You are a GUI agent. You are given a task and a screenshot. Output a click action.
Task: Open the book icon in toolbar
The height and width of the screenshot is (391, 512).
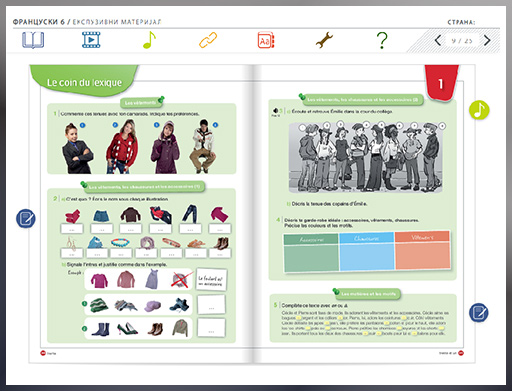pos(33,40)
